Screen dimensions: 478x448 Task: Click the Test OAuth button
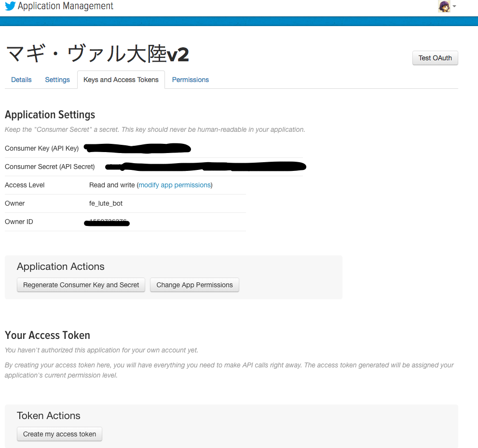coord(435,58)
